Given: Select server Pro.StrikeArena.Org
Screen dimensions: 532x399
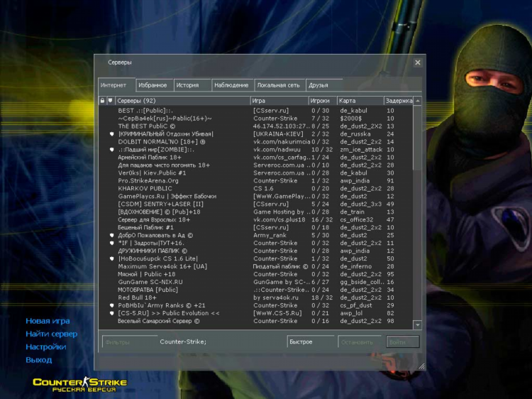Looking at the screenshot, I should [256, 181].
